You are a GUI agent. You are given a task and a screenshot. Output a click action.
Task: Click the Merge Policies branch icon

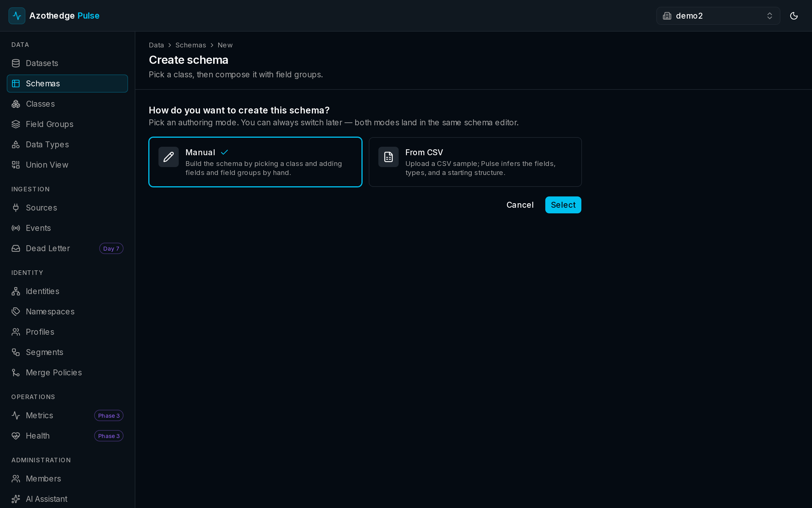16,373
